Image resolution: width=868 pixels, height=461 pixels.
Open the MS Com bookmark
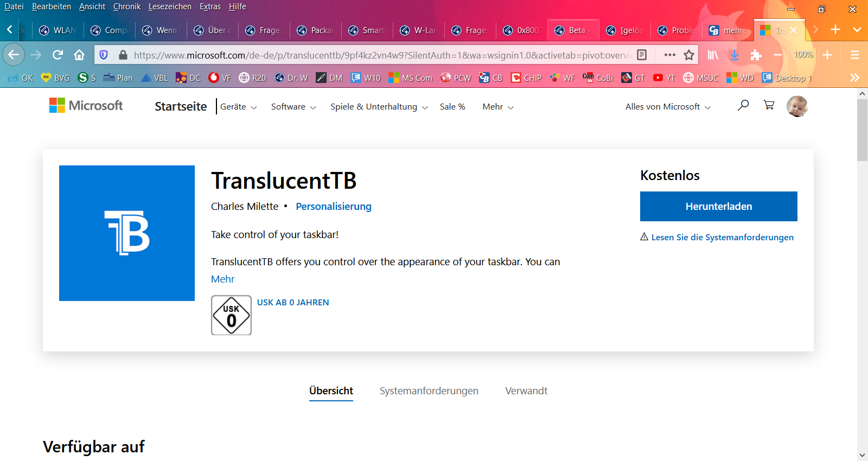pos(410,78)
